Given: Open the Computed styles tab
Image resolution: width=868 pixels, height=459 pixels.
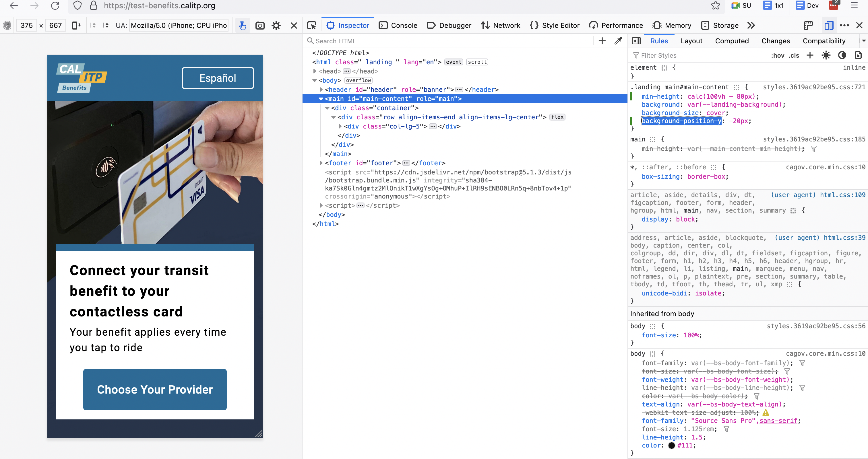Looking at the screenshot, I should [x=732, y=41].
